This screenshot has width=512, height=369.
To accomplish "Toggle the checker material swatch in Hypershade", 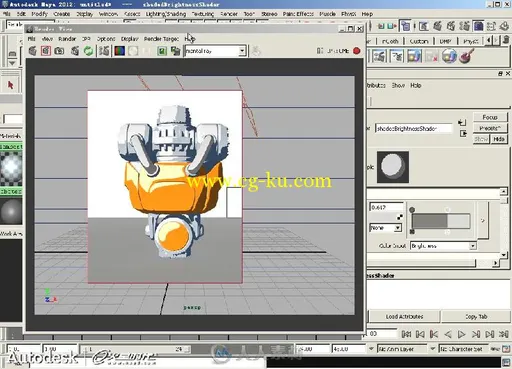I will pos(11,168).
